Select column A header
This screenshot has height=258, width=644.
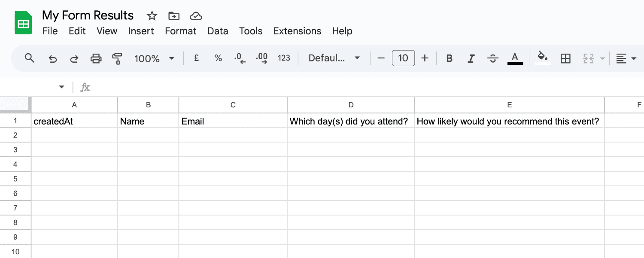coord(74,105)
